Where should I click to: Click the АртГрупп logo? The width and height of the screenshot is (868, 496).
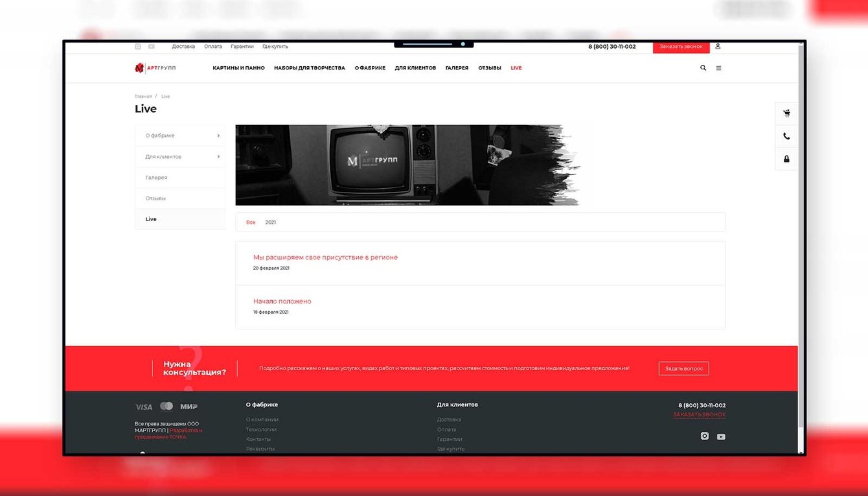pyautogui.click(x=155, y=68)
